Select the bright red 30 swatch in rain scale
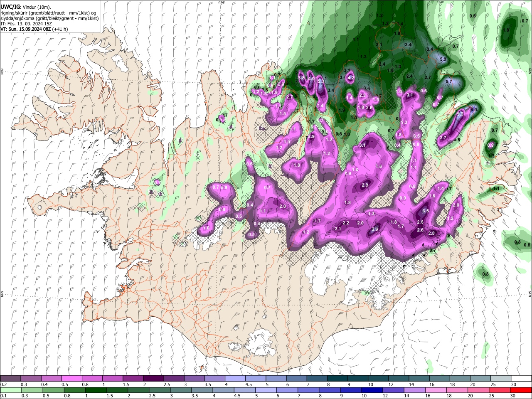532x399 pixels. point(521,390)
